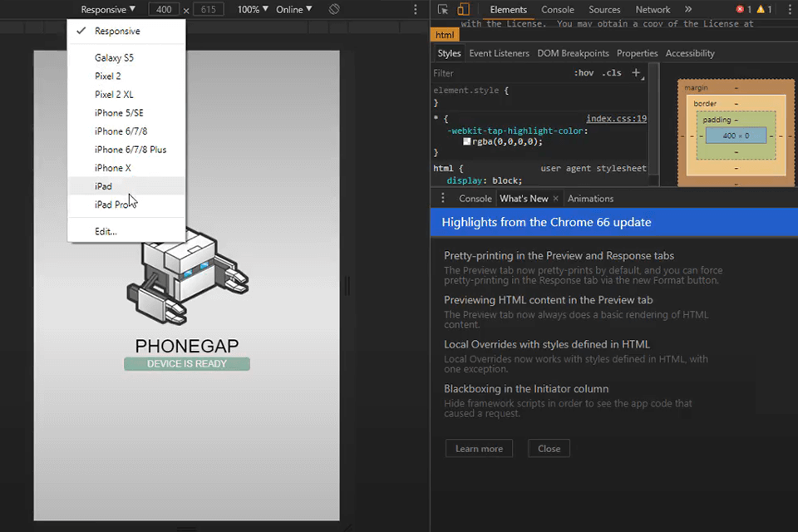798x532 pixels.
Task: Select the html breadcrumb element
Action: pyautogui.click(x=445, y=35)
